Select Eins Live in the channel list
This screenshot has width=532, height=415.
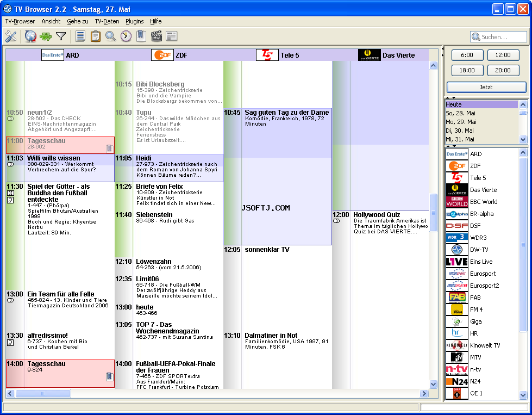pyautogui.click(x=482, y=262)
